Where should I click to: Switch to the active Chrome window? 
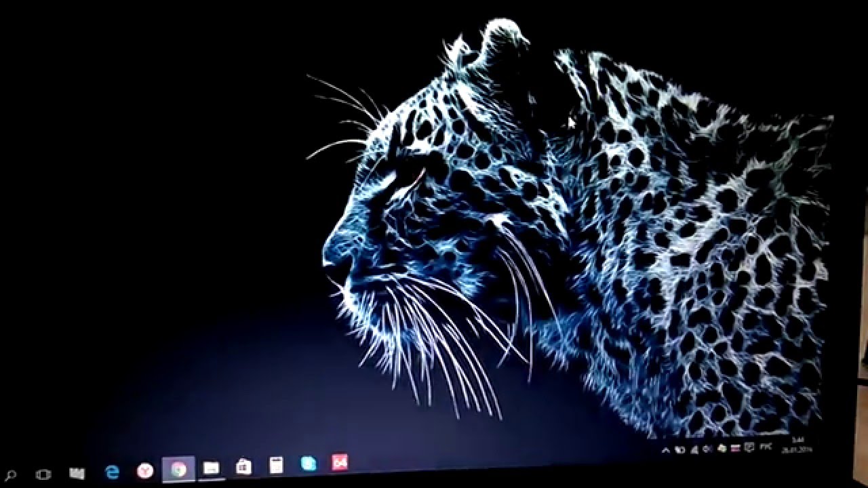(x=178, y=469)
